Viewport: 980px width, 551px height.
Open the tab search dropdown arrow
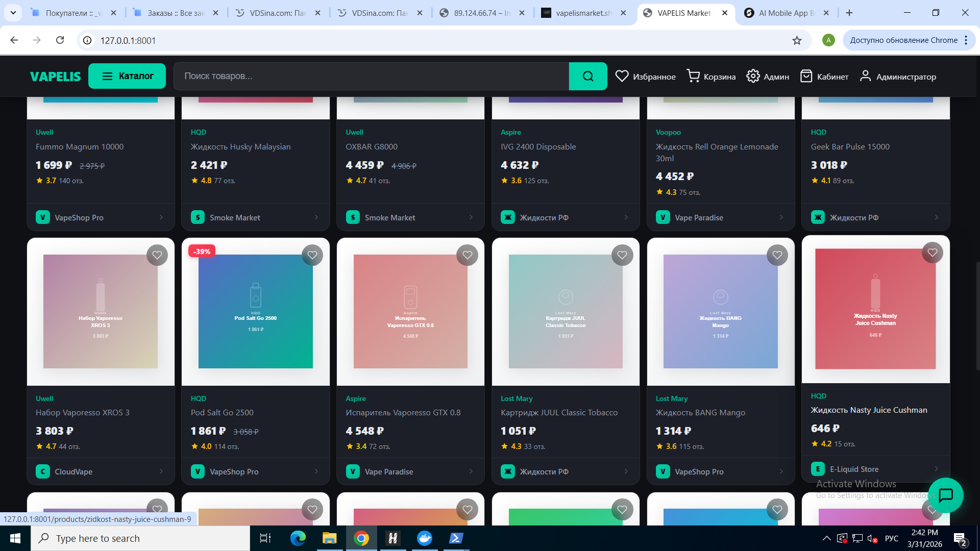click(13, 13)
